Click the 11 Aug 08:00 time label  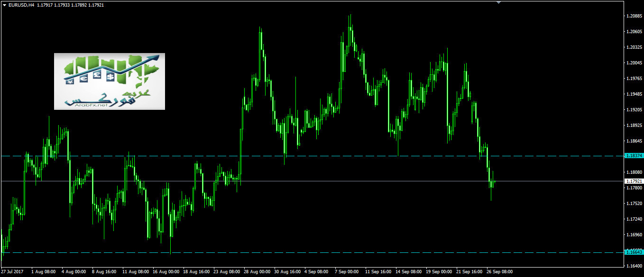tap(135, 272)
